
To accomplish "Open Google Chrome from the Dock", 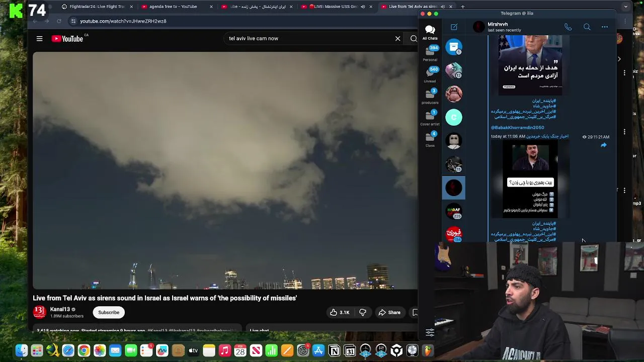I will coord(84,350).
